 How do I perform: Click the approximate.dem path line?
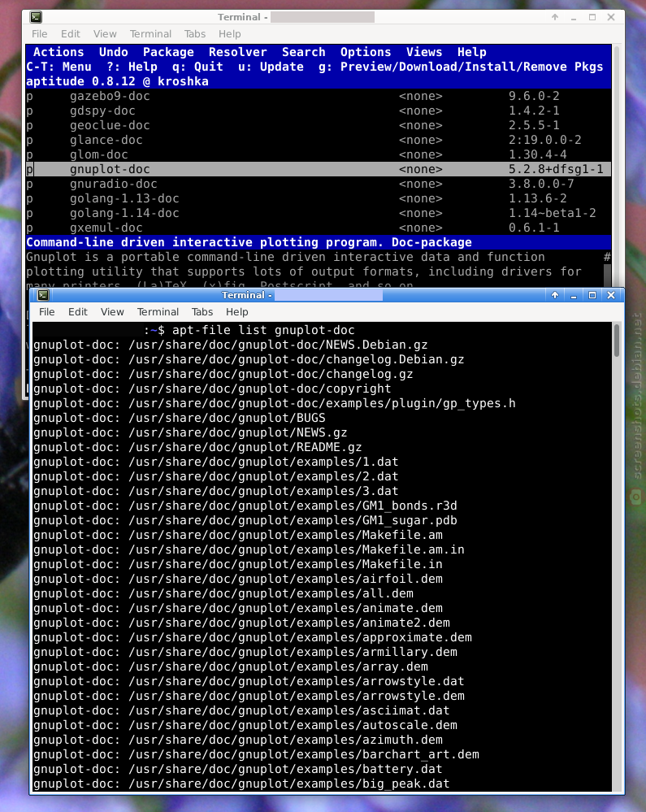click(x=252, y=637)
